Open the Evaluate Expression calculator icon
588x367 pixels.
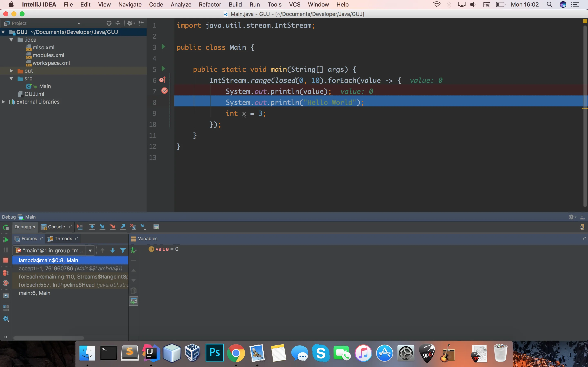[156, 227]
